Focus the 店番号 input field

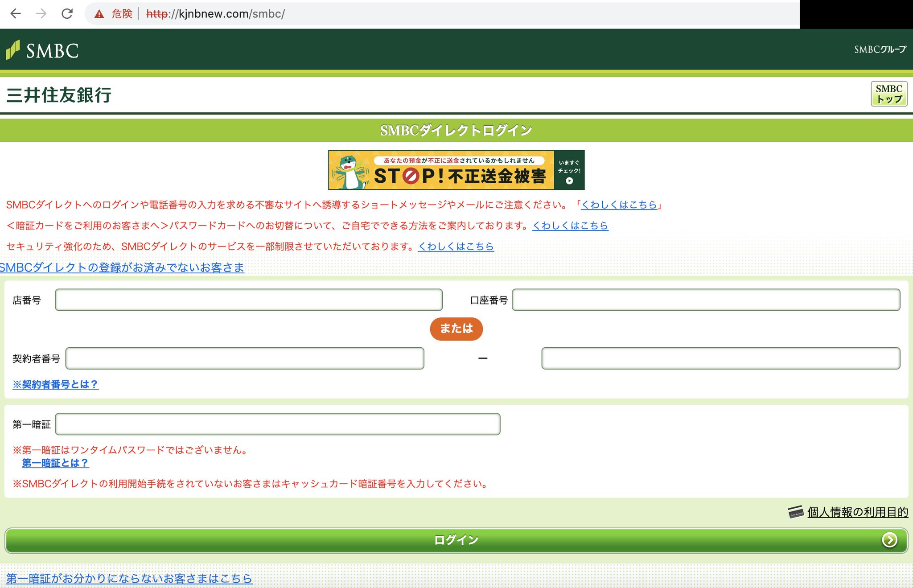pyautogui.click(x=249, y=300)
